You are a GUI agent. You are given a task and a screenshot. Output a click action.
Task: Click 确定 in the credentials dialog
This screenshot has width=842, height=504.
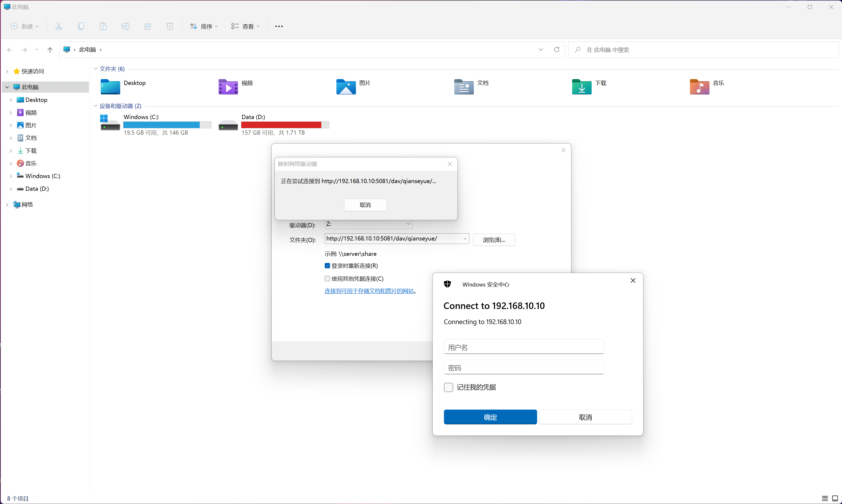pyautogui.click(x=490, y=417)
